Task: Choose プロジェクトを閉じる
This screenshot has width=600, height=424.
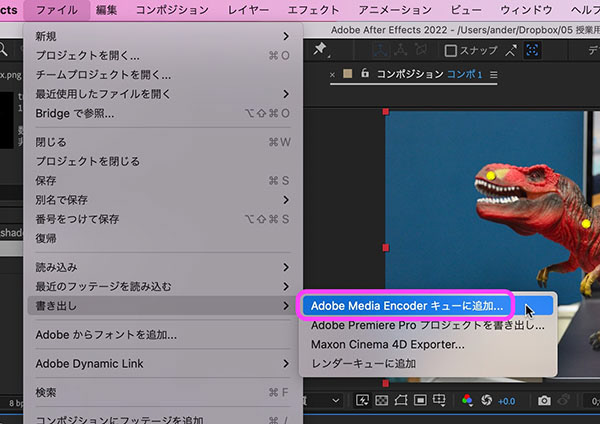Action: click(163, 161)
